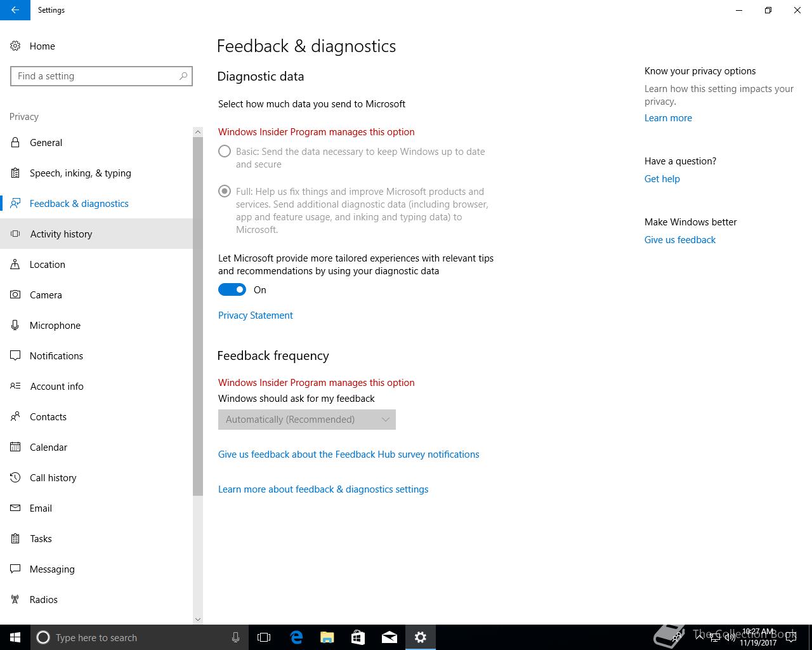The image size is (812, 650).
Task: Open Task View from the taskbar
Action: tap(264, 637)
